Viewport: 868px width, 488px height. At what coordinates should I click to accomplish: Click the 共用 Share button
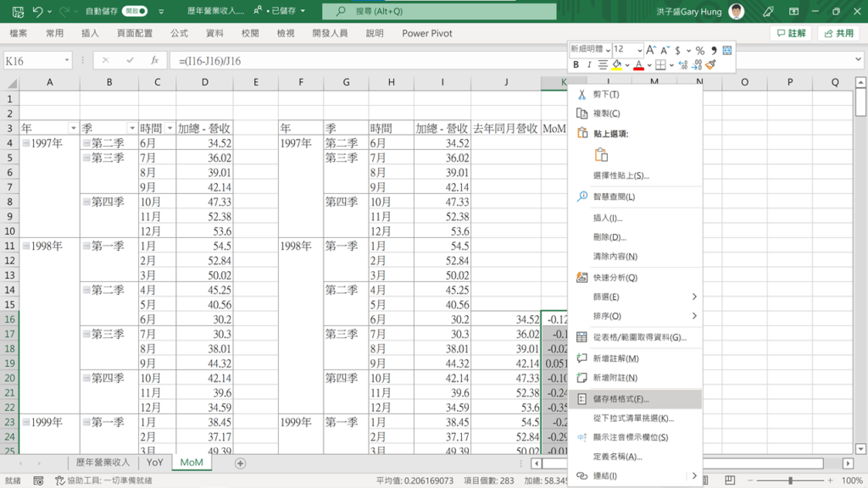tap(838, 33)
